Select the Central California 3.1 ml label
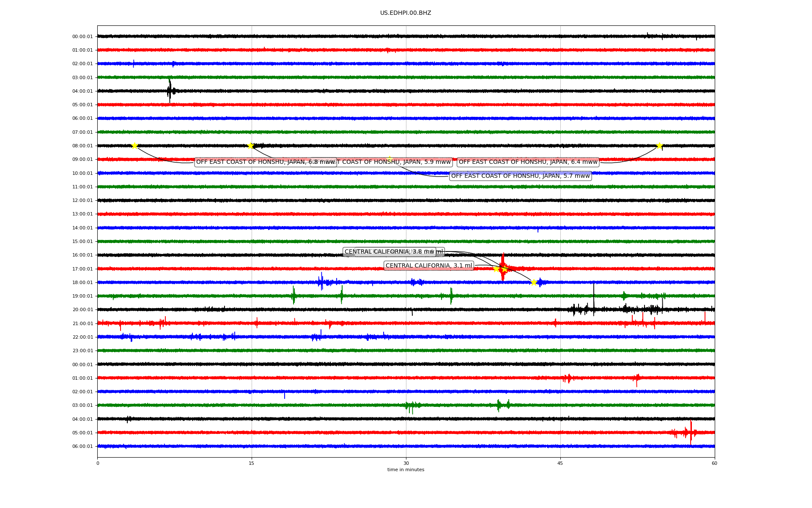812x508 pixels. 428,266
